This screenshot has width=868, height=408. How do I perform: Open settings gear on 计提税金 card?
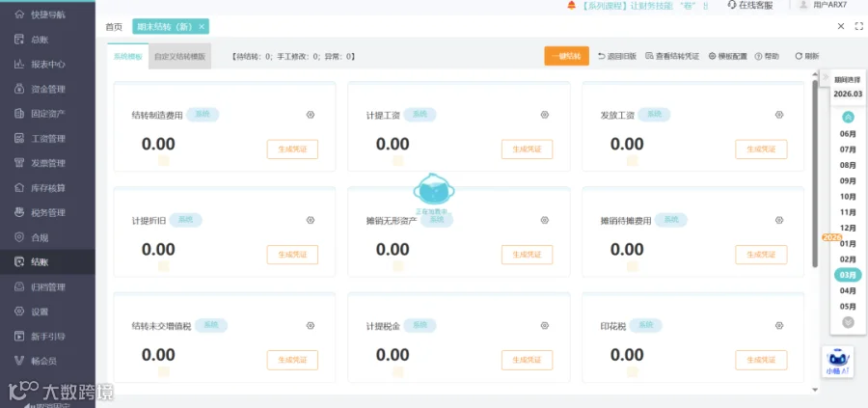coord(545,325)
